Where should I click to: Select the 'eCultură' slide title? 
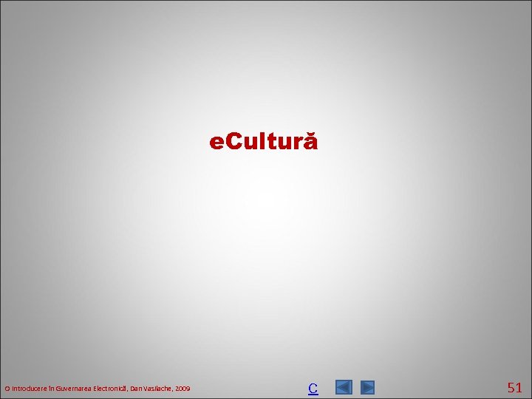pyautogui.click(x=264, y=142)
